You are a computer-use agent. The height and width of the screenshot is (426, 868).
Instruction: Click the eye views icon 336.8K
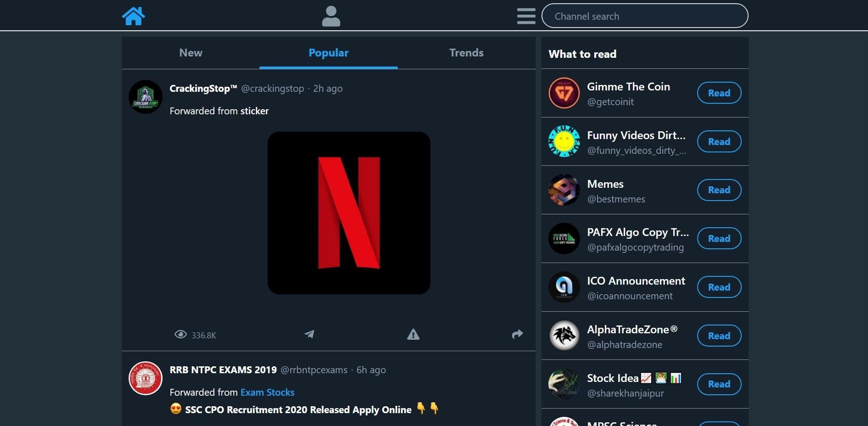click(x=180, y=335)
